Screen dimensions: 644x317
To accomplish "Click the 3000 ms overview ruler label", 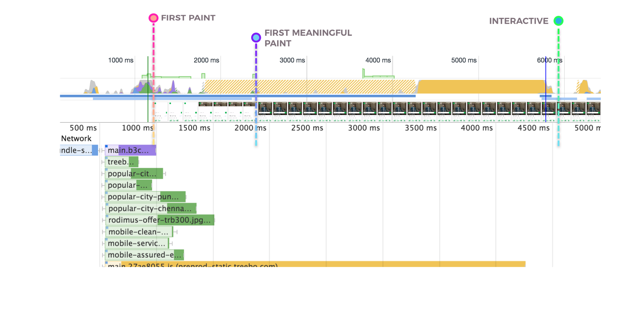I will click(x=292, y=60).
